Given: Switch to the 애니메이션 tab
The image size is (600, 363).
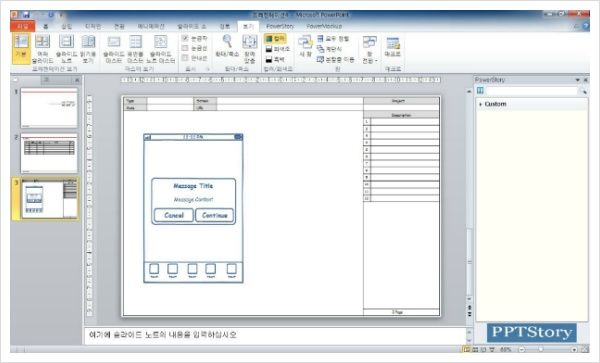Looking at the screenshot, I should coord(151,26).
